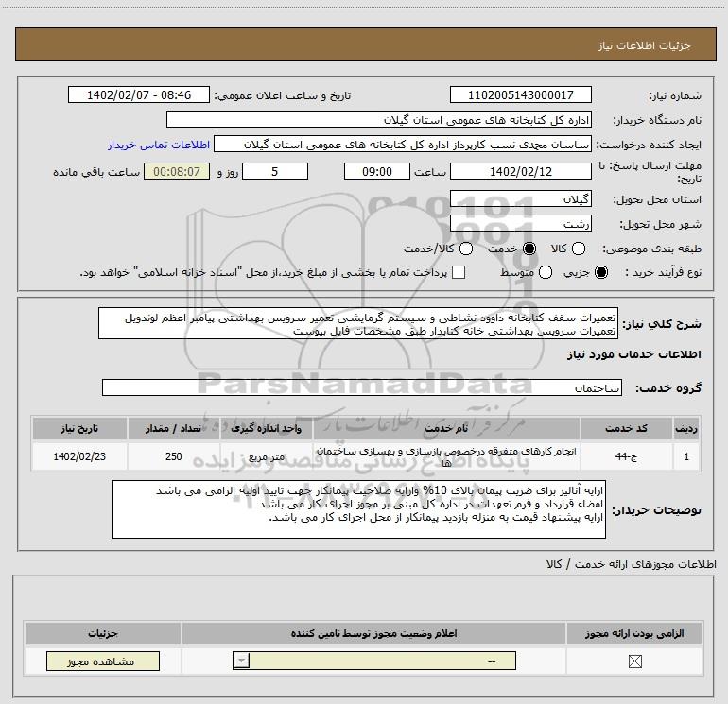728x704 pixels.
Task: Click the نام خدمت column header
Action: click(x=446, y=428)
